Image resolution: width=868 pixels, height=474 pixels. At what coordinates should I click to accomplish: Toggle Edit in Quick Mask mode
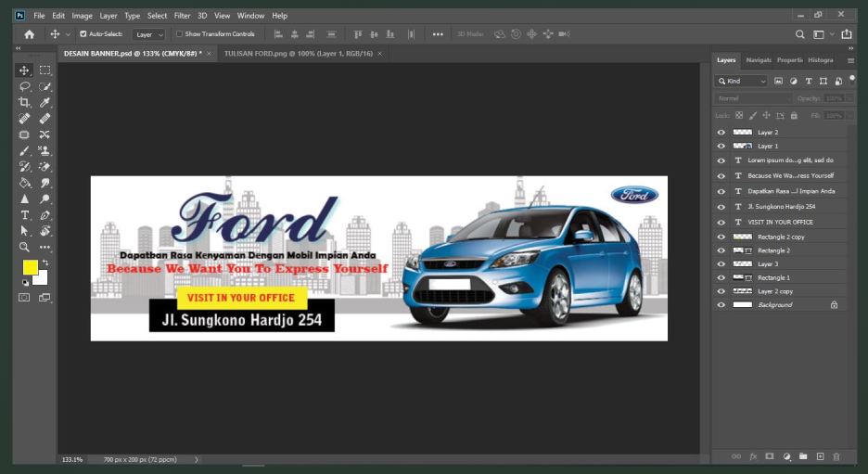[24, 298]
